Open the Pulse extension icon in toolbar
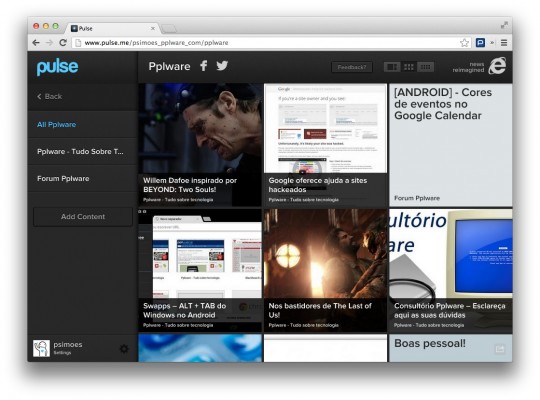This screenshot has width=540, height=400. tap(480, 43)
